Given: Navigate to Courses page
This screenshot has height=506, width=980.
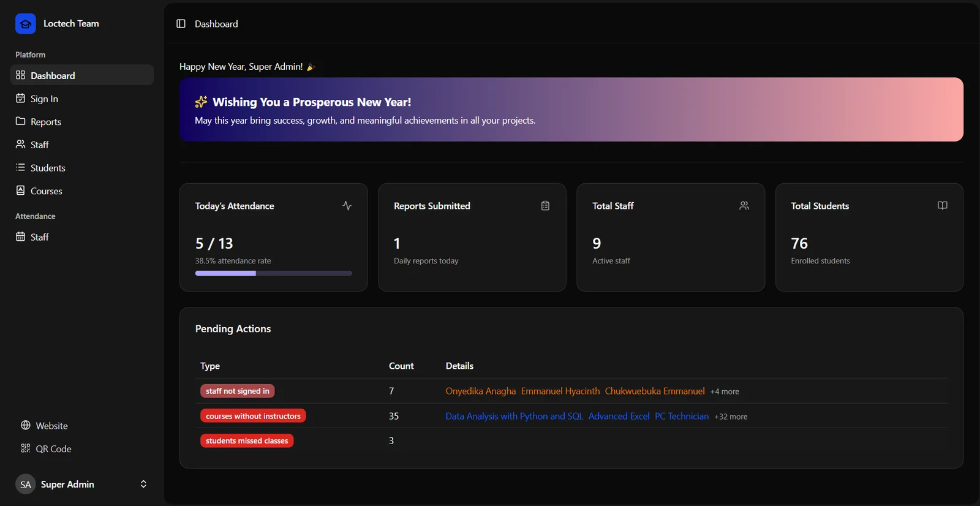Looking at the screenshot, I should point(82,191).
